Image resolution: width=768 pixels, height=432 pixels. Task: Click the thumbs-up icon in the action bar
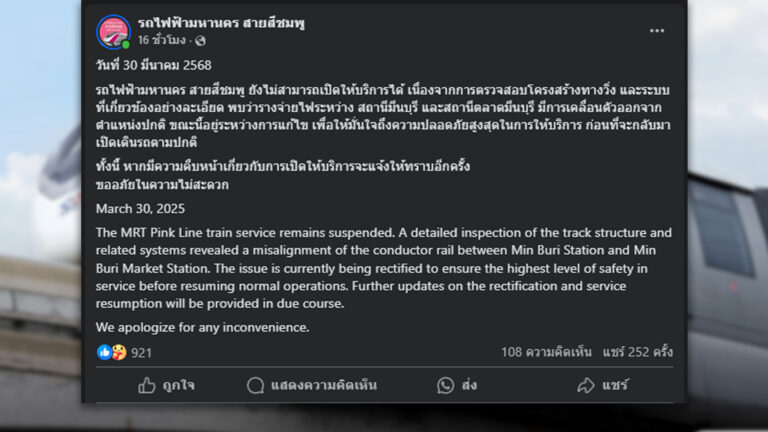[147, 385]
